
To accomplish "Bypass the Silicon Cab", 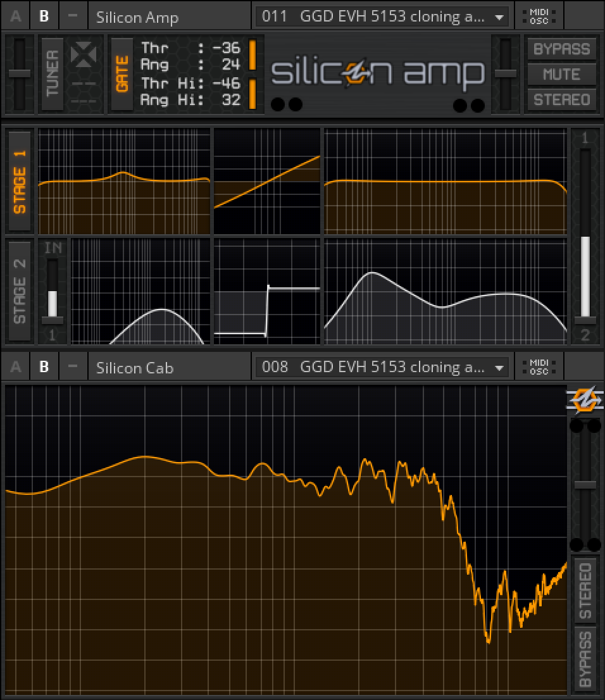I will [585, 659].
